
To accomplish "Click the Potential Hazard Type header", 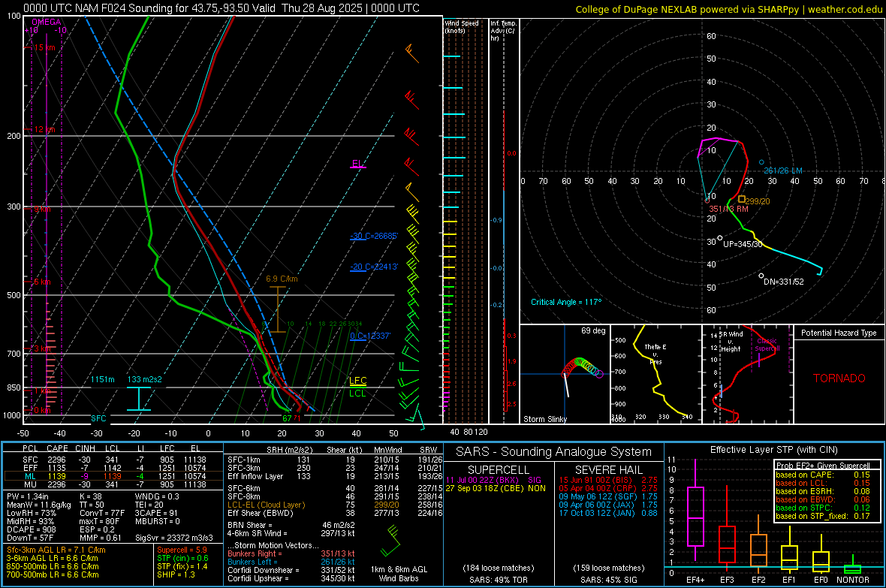I will [x=839, y=333].
